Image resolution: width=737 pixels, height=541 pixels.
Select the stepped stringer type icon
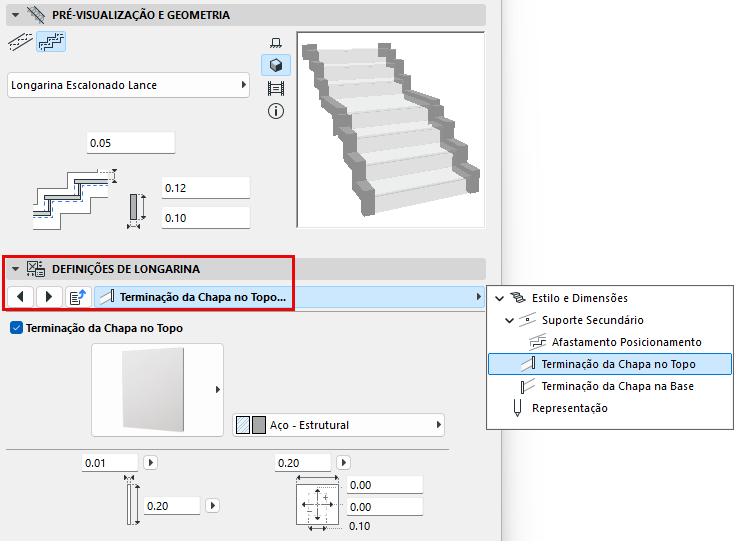tap(51, 42)
